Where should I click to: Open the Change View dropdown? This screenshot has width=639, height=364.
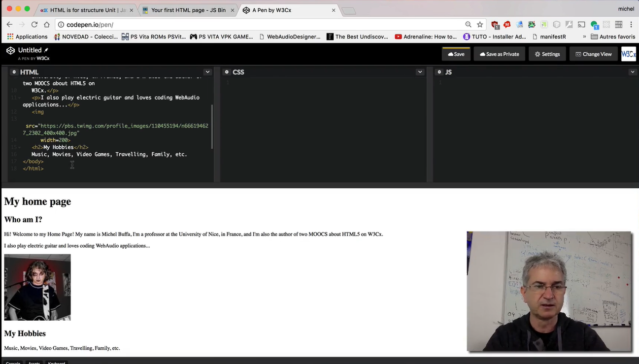(594, 54)
